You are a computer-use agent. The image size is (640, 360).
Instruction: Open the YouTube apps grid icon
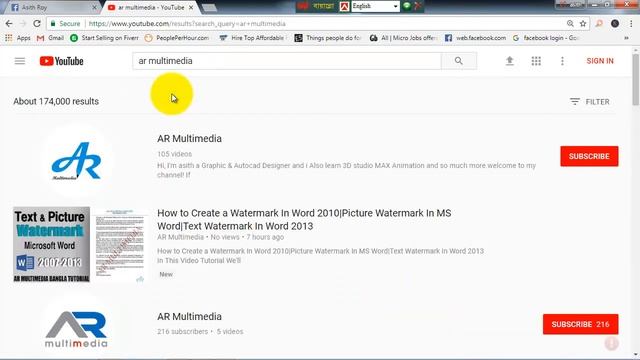click(536, 61)
